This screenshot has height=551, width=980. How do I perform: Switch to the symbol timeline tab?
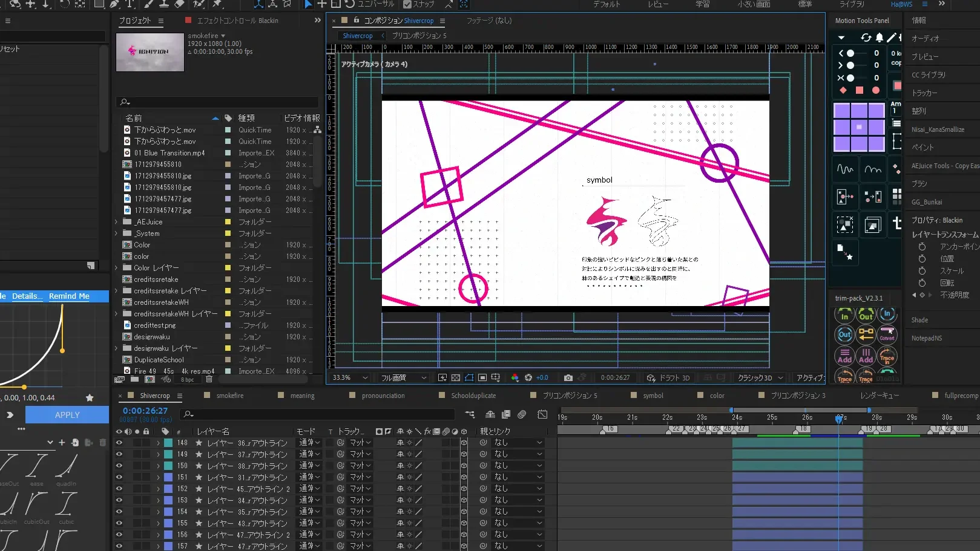pyautogui.click(x=653, y=396)
